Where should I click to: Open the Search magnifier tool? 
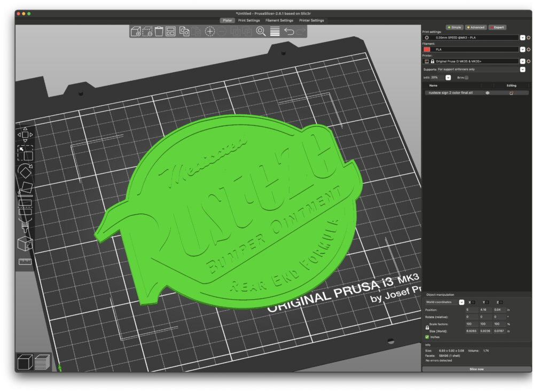tap(261, 31)
